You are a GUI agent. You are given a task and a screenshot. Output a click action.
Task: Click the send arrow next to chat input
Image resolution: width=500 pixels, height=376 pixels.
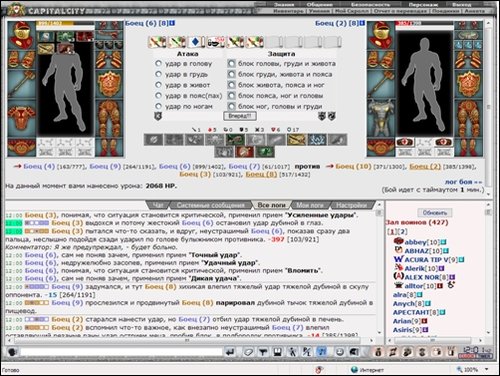click(x=230, y=352)
